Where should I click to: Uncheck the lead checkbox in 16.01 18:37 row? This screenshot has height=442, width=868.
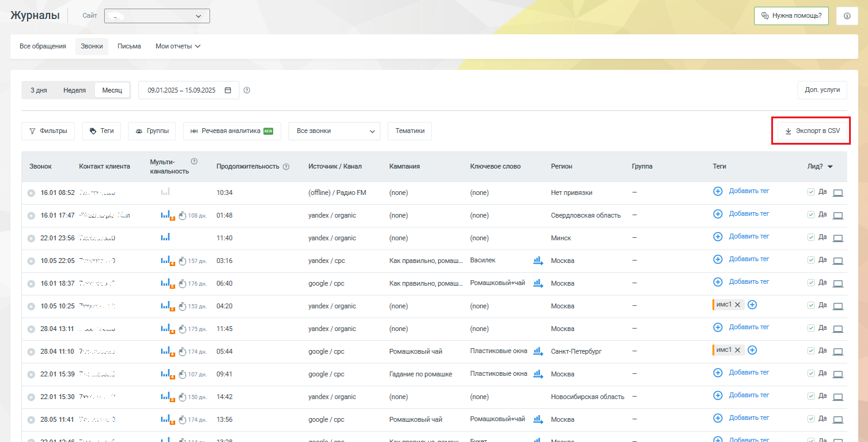point(811,283)
